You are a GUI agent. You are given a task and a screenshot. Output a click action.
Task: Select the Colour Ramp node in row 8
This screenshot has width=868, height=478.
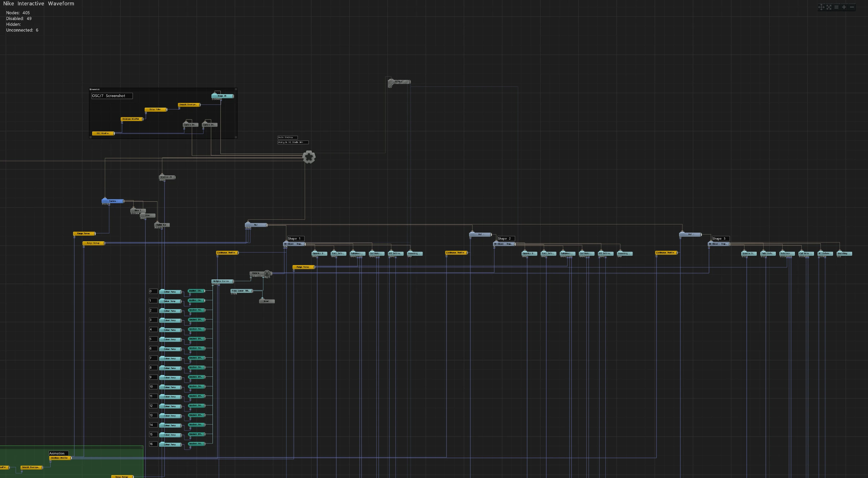pyautogui.click(x=170, y=368)
